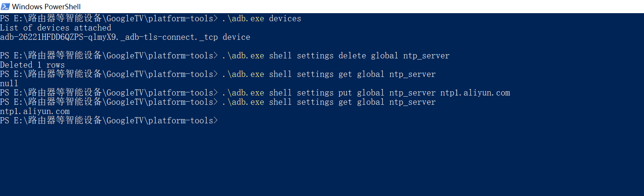This screenshot has height=196, width=644.
Task: Click the "List of devices attached" output line
Action: point(56,28)
